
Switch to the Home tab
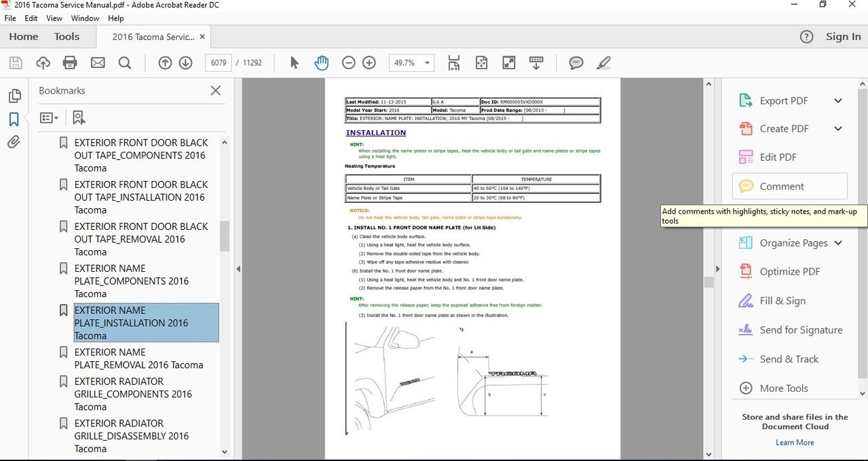24,37
